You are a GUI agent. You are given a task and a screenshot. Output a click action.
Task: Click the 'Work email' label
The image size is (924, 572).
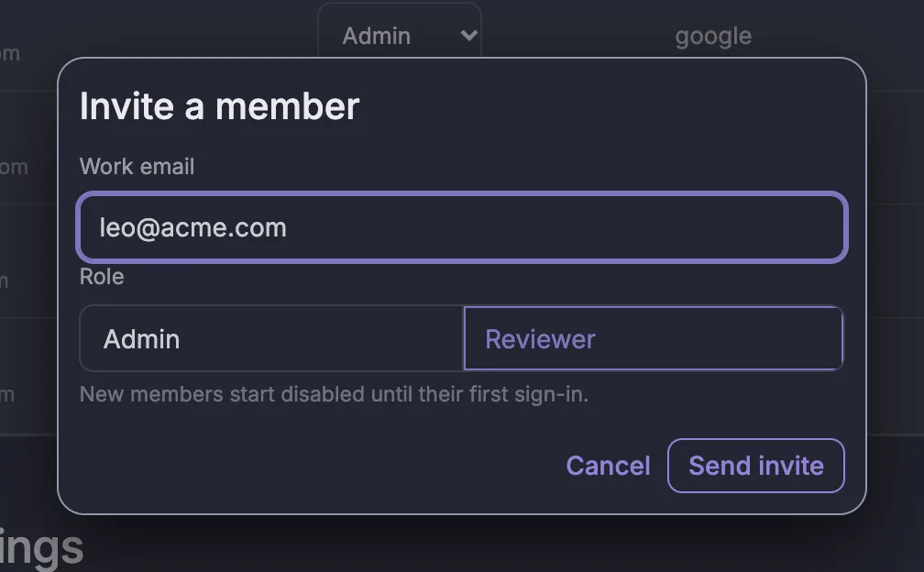click(x=137, y=167)
